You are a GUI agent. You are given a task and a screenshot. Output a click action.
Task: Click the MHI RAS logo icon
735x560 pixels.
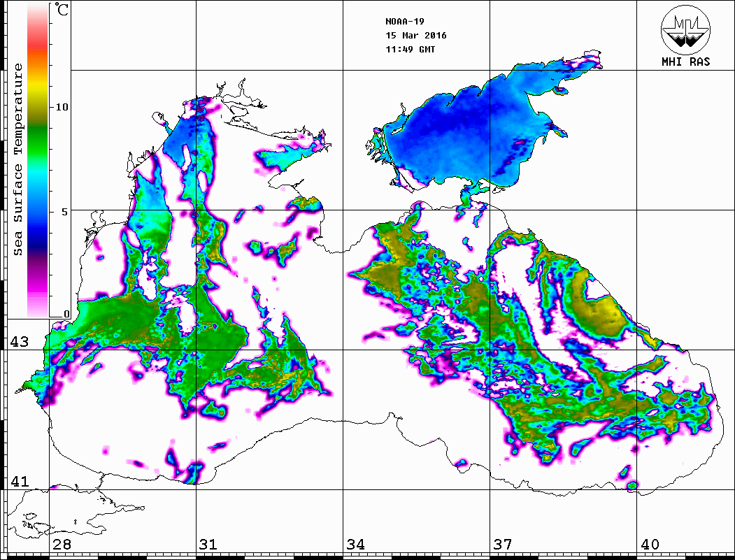tap(686, 29)
